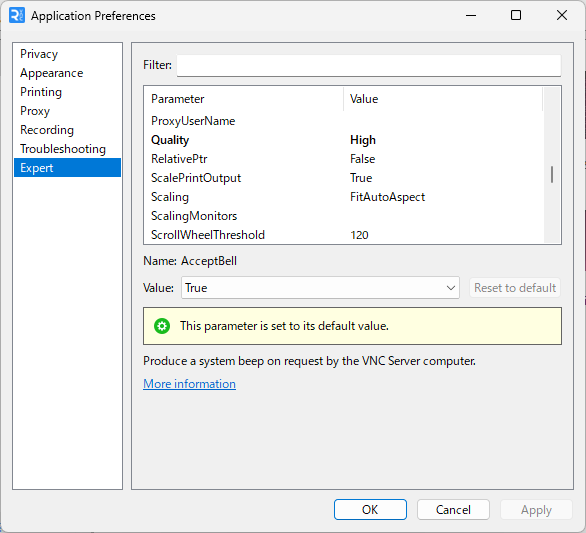This screenshot has height=533, width=586.
Task: Click the Name: AcceptBell label
Action: [190, 261]
